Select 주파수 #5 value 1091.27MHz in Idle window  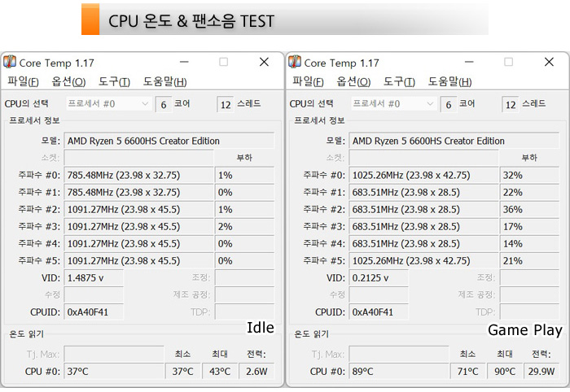[139, 260]
